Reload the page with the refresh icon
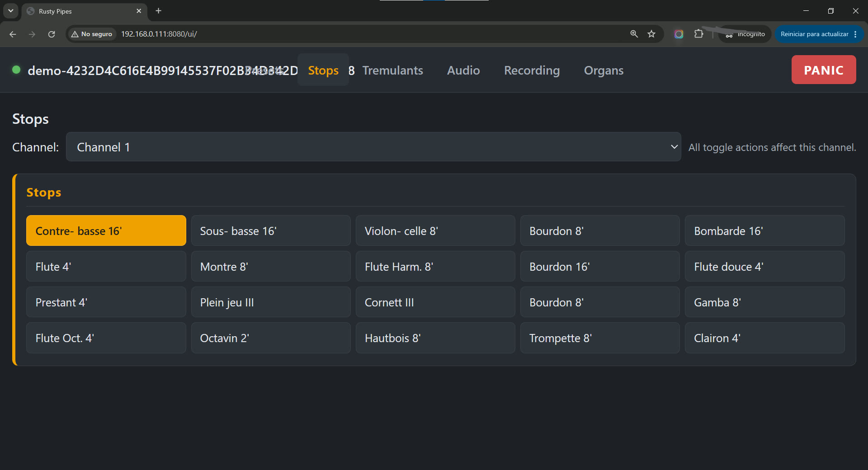 point(52,34)
